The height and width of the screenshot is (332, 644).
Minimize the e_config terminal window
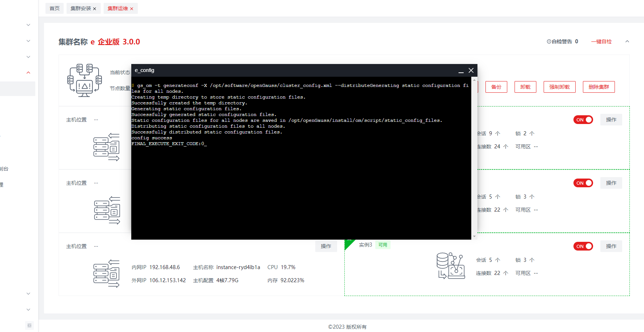pos(461,71)
